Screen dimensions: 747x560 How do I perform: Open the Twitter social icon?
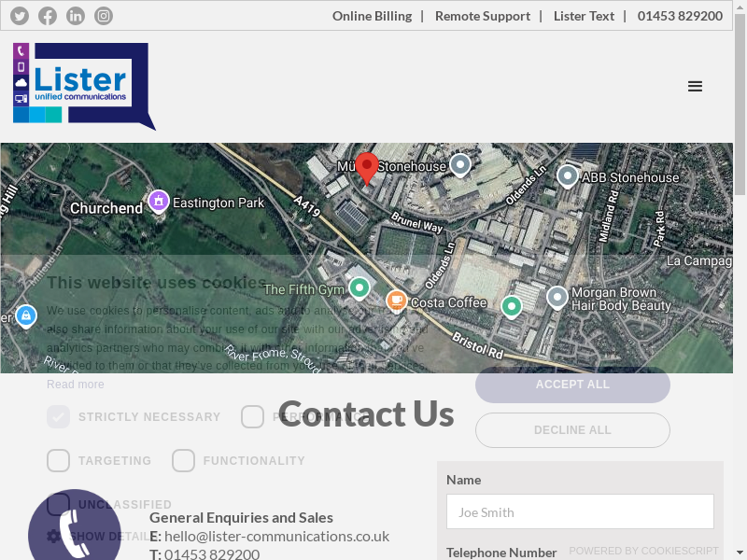coord(20,16)
